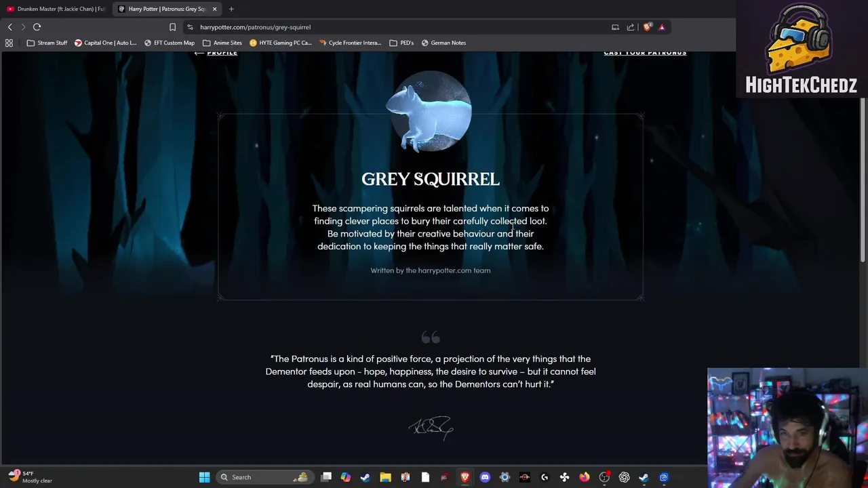This screenshot has width=868, height=488.
Task: Open the Stream Stuff bookmark folder
Action: pyautogui.click(x=47, y=43)
